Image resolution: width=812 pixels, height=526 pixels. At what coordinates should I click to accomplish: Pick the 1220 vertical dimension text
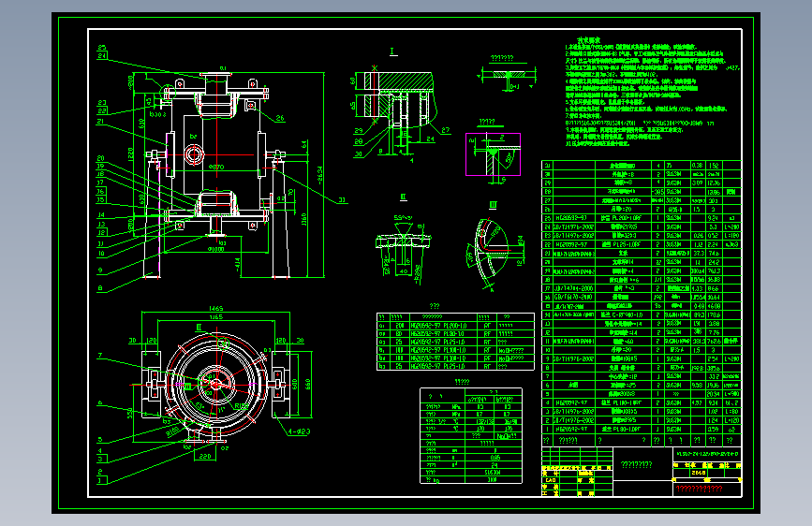tap(130, 154)
